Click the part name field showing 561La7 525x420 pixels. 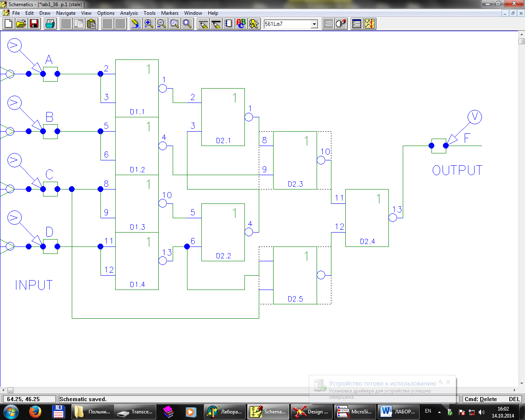(288, 24)
